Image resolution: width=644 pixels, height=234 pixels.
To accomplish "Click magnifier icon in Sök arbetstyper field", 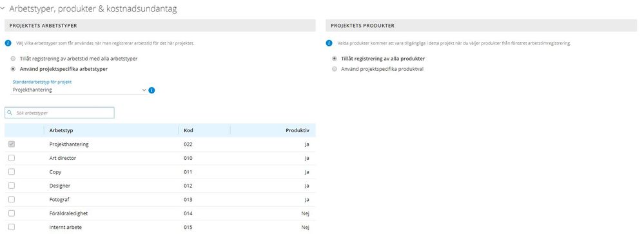I will pos(10,112).
